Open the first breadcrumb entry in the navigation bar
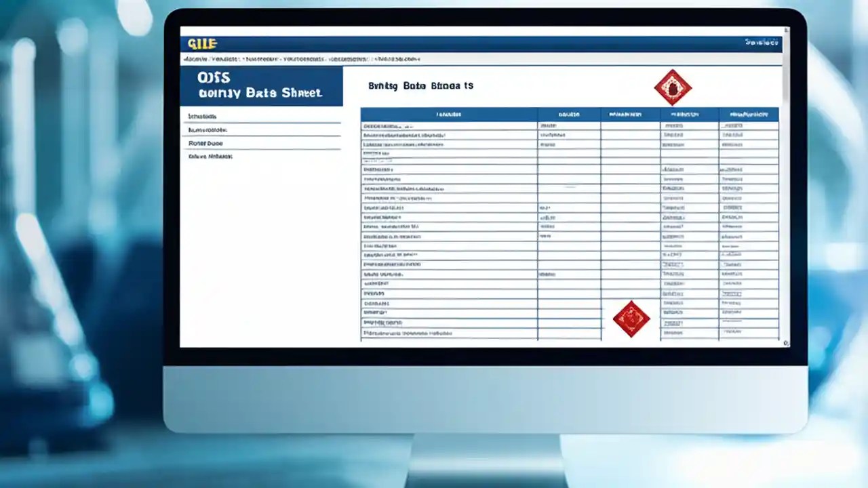This screenshot has width=868, height=488. click(197, 59)
